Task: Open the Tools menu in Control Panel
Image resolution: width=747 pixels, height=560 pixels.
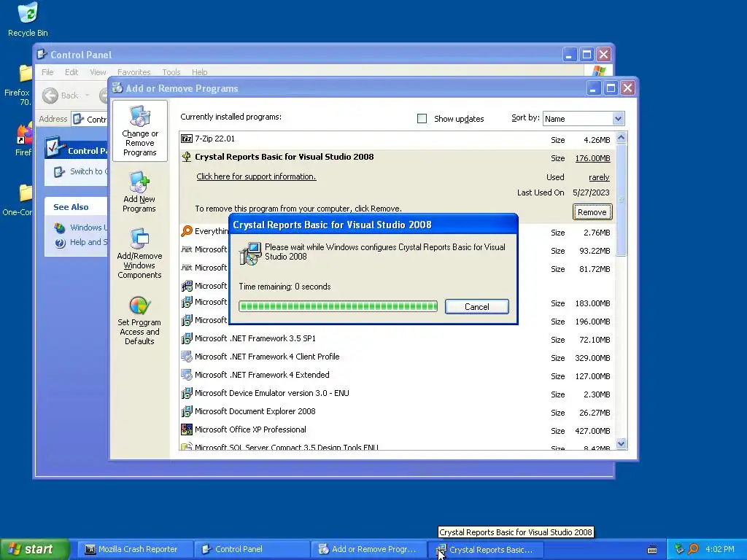Action: pyautogui.click(x=171, y=72)
